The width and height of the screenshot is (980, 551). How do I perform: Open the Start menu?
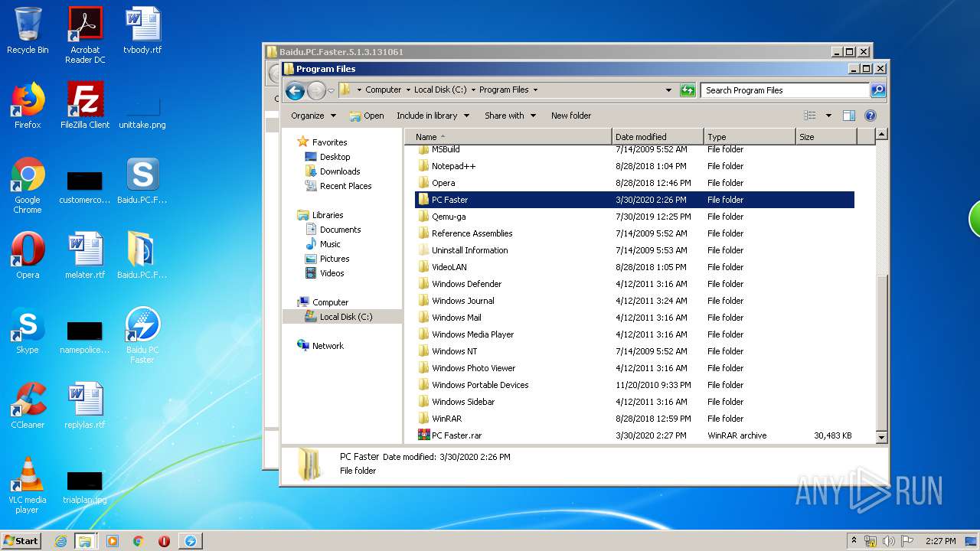click(21, 541)
